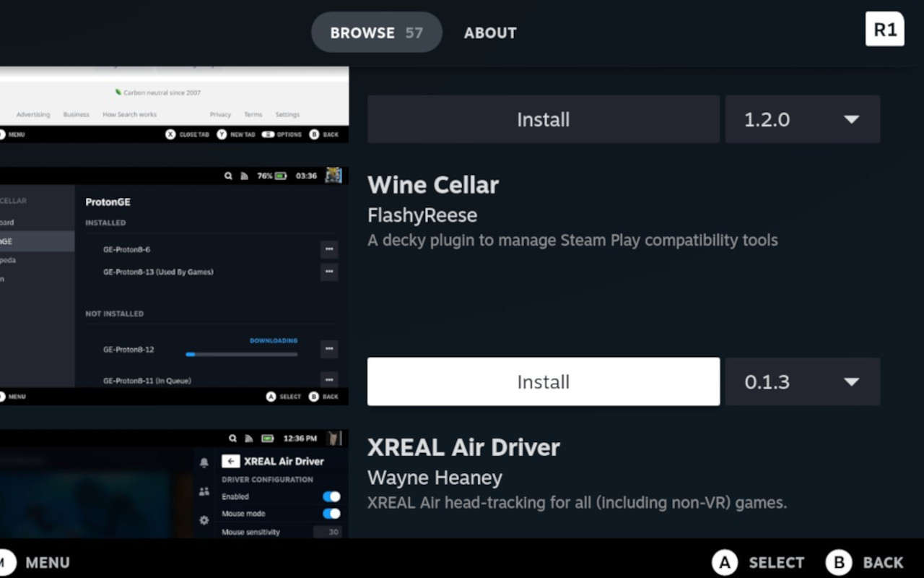Click the battery icon in Wine Cellar screenshot
Screen dimensions: 924x578
(x=280, y=176)
